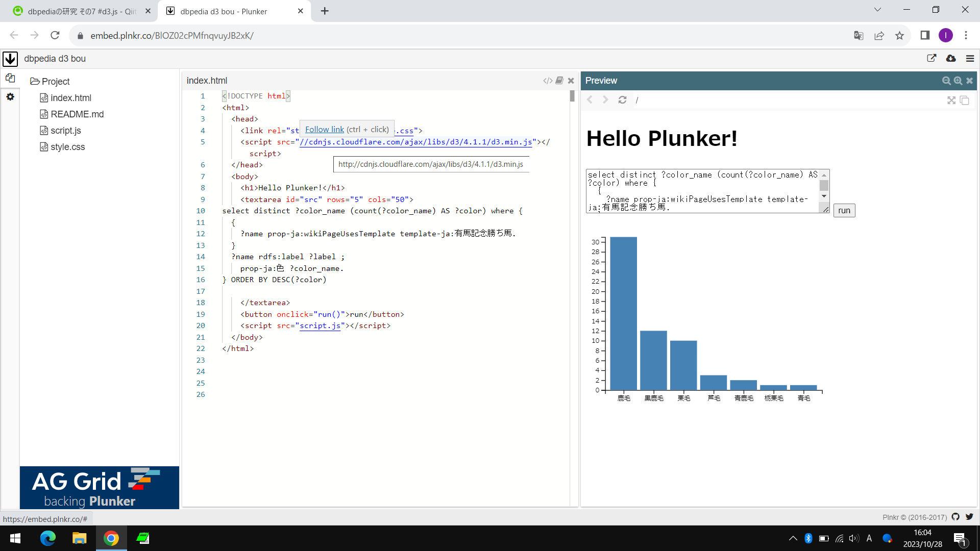Refresh the preview pane
980x551 pixels.
(622, 100)
